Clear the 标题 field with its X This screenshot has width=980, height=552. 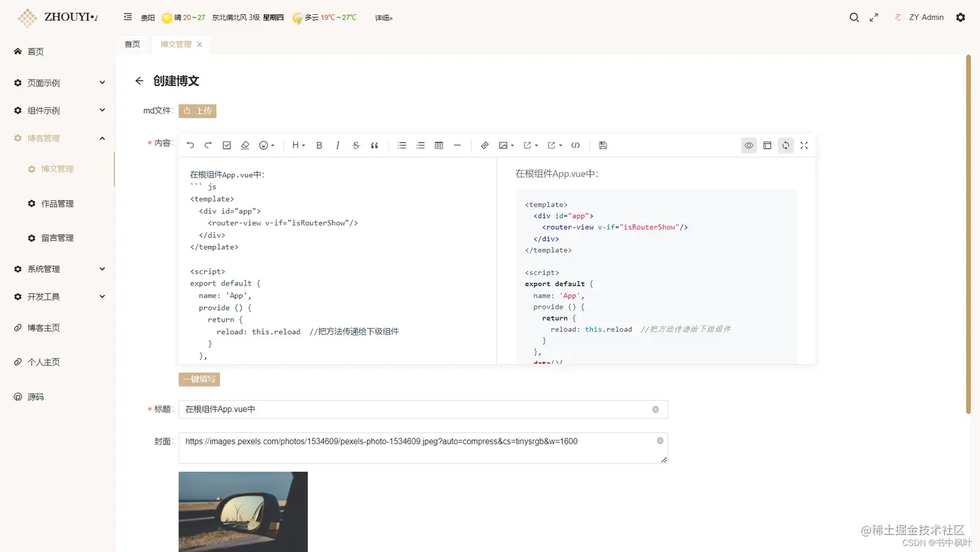[x=655, y=409]
